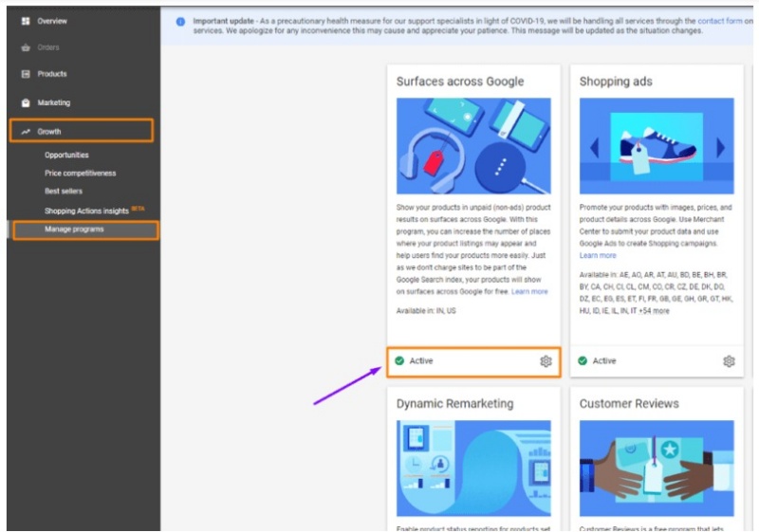
Task: Click the Customer Reviews handshake illustration
Action: click(x=657, y=468)
